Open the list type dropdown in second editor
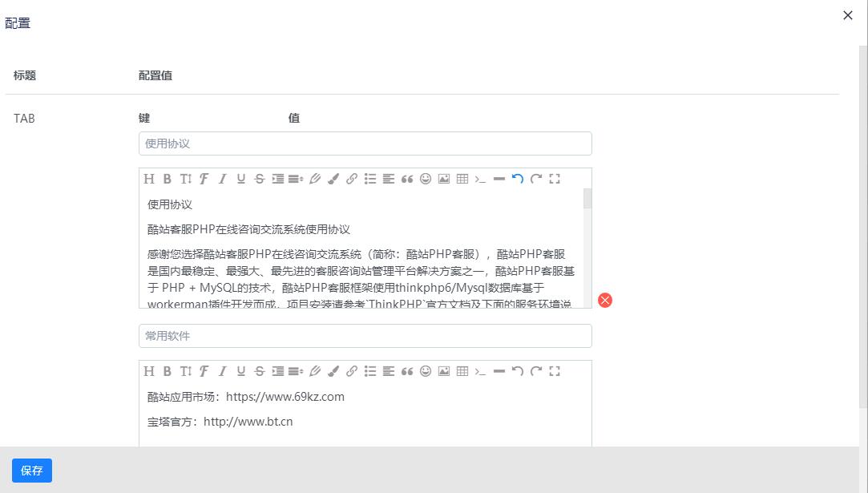 (370, 371)
